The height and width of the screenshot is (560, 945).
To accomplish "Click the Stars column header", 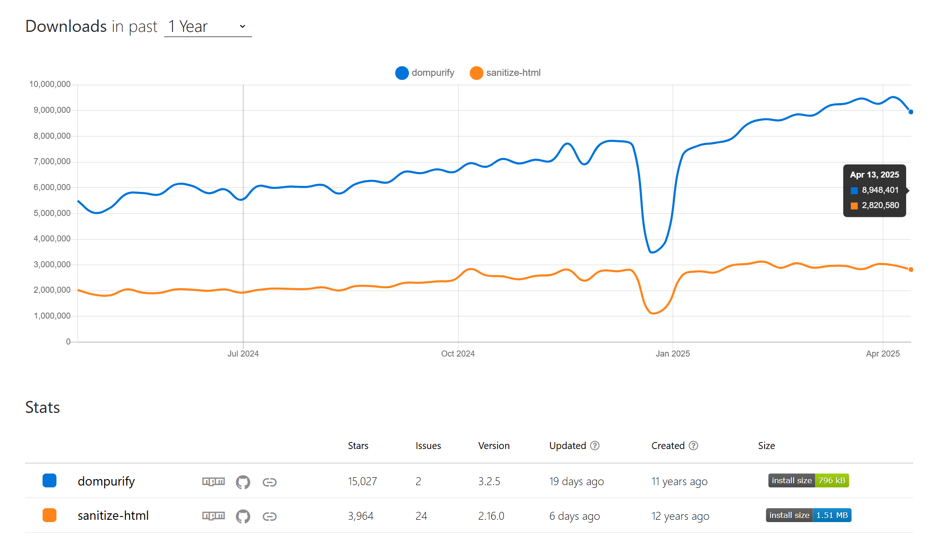I will (x=358, y=446).
